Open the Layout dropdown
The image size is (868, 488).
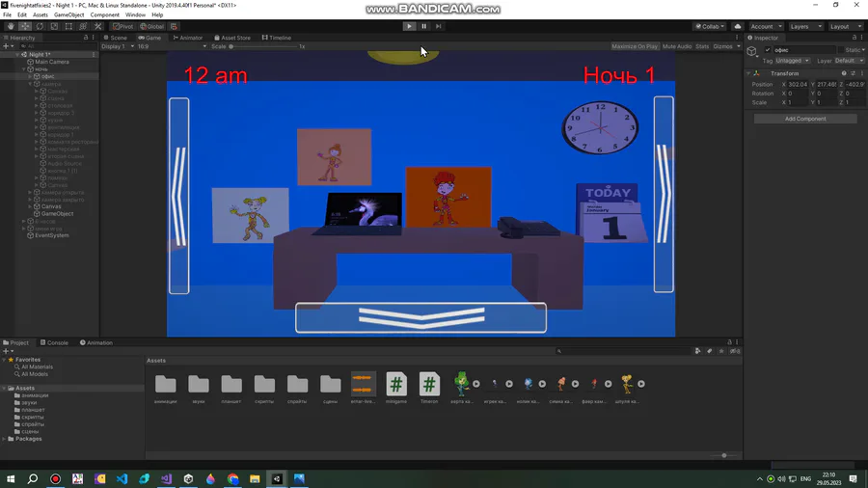(x=846, y=26)
